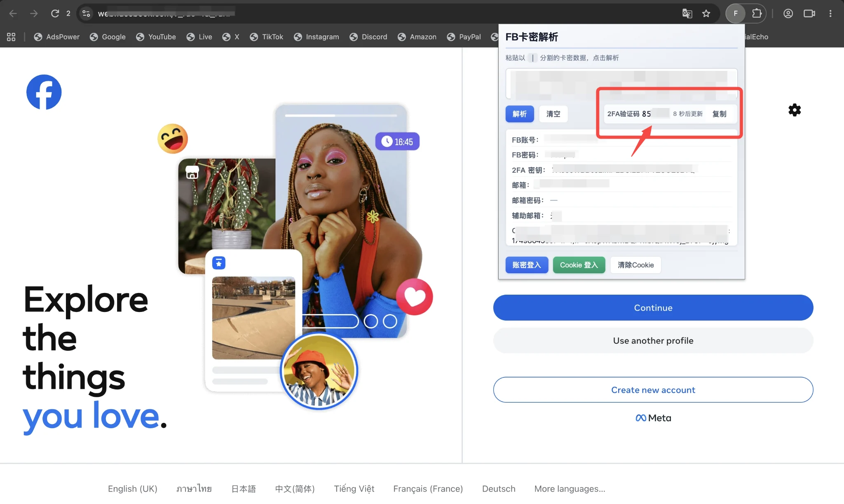
Task: Click 复制 to copy 2FA code
Action: (719, 114)
